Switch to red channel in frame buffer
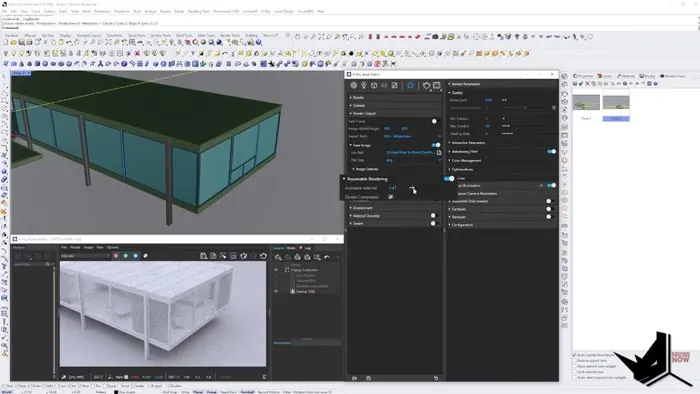Viewport: 700px width, 394px height. (116, 256)
